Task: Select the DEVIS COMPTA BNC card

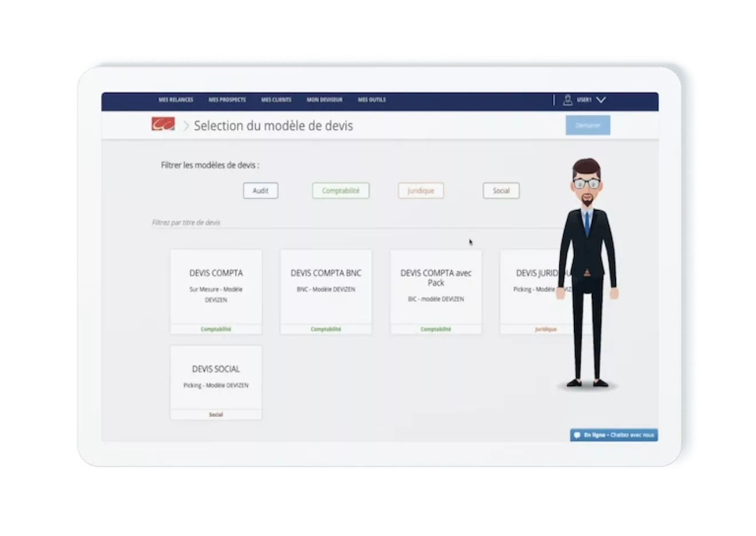Action: click(326, 291)
